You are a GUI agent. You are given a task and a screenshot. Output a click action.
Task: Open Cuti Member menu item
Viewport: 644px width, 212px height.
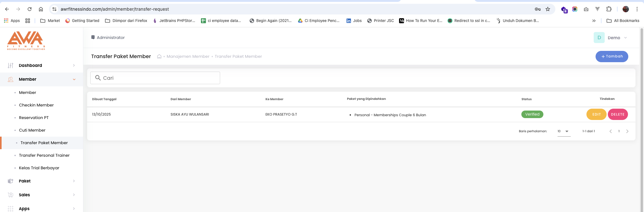(x=32, y=130)
